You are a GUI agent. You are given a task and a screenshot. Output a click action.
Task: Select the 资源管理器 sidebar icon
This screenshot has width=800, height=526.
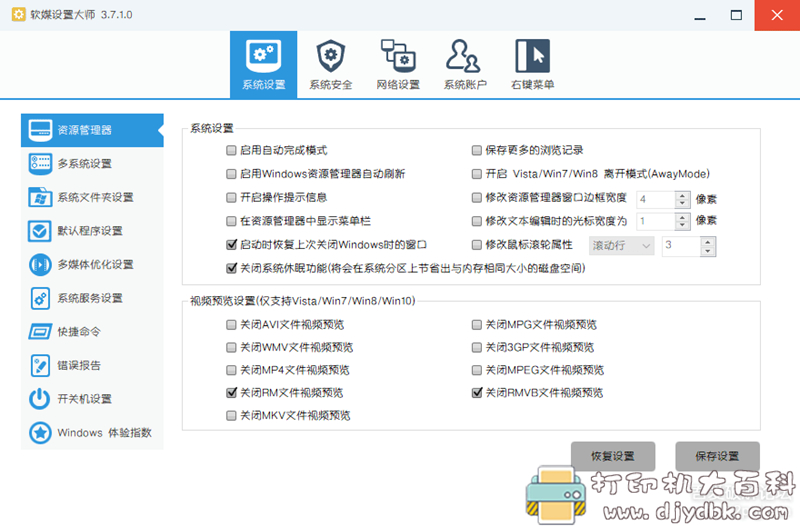(40, 130)
